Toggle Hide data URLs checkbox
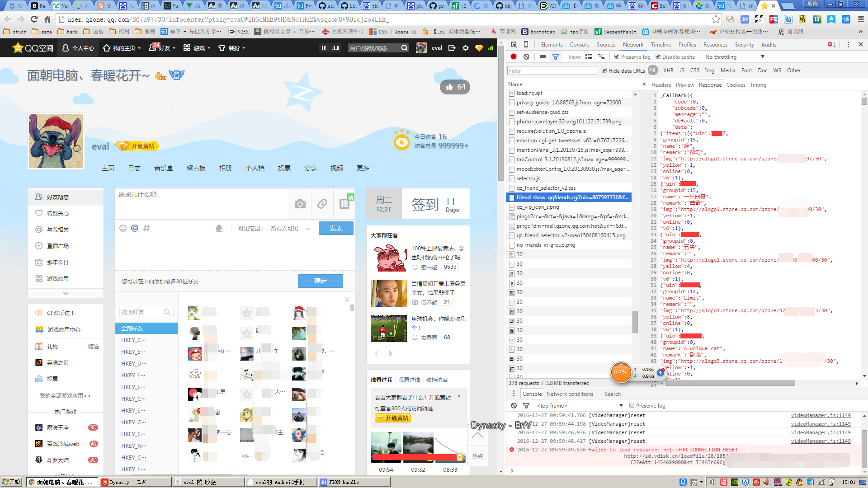This screenshot has height=488, width=868. (604, 70)
